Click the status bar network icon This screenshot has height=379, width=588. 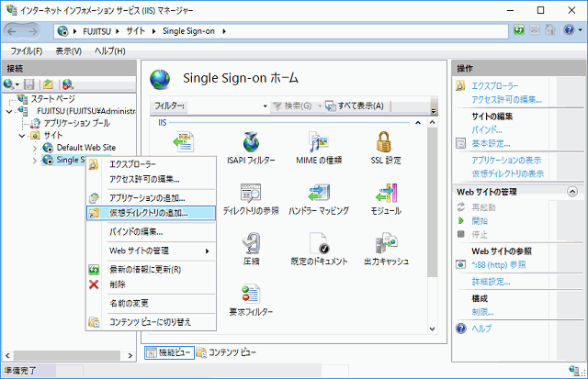click(574, 371)
